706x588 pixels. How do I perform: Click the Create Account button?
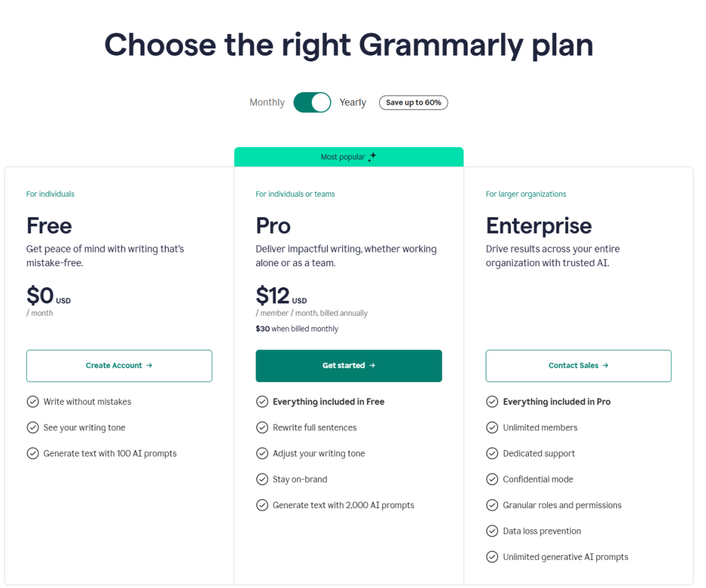(119, 366)
